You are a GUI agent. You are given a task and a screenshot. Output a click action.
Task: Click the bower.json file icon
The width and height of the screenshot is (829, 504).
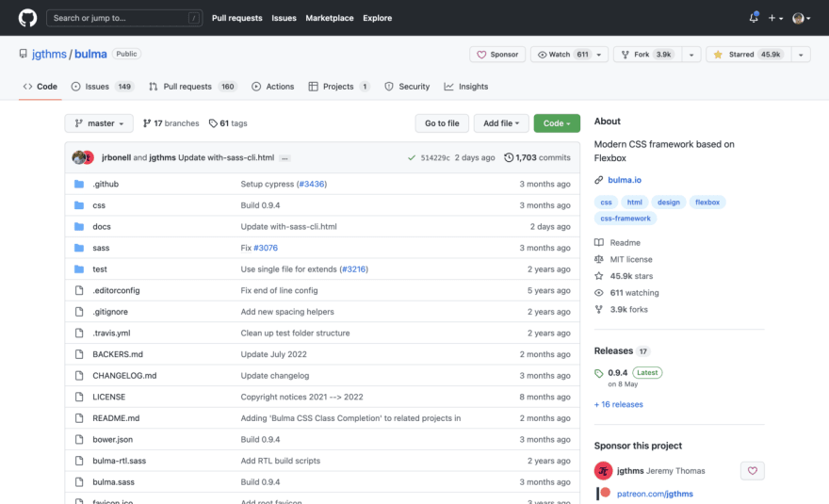(x=79, y=440)
